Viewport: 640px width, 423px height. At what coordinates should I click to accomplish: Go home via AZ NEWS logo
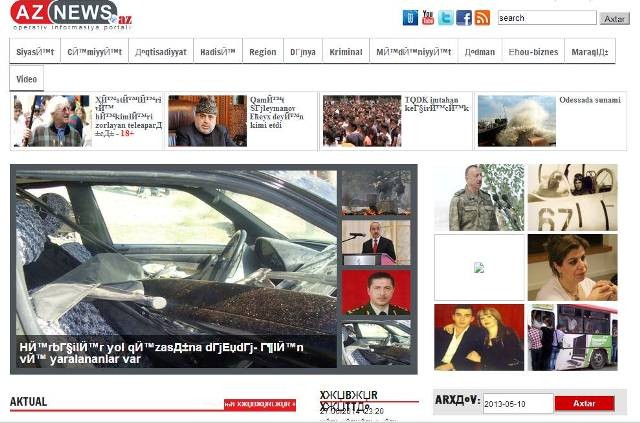click(x=71, y=16)
